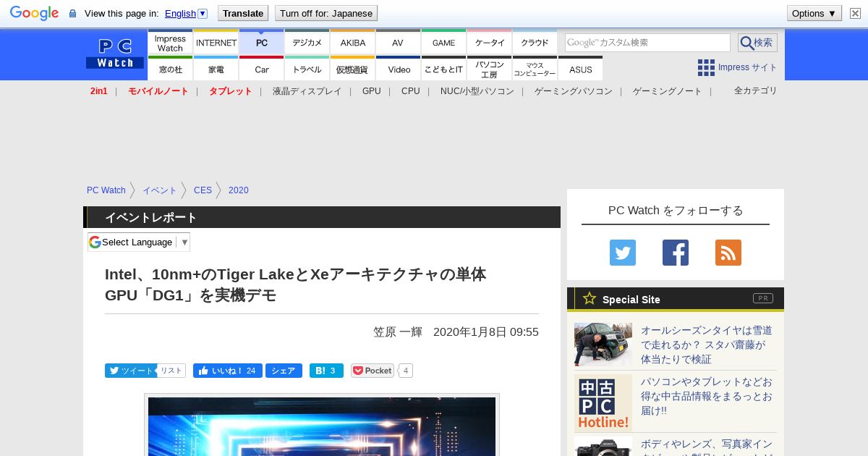868x456 pixels.
Task: Open the AKIBA tab
Action: pos(352,43)
